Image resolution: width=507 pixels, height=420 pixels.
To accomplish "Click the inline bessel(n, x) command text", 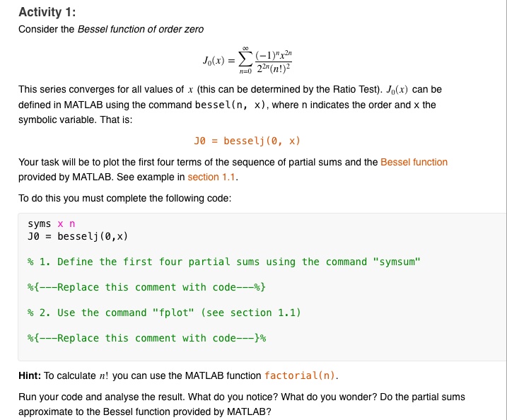I will click(231, 105).
